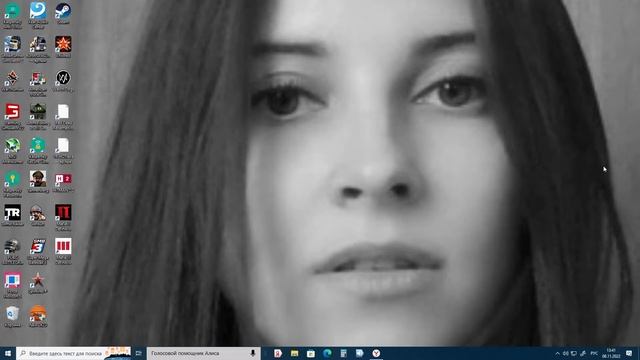The height and width of the screenshot is (360, 640).
Task: Launch Microsoft Store from the taskbar
Action: coord(311,353)
